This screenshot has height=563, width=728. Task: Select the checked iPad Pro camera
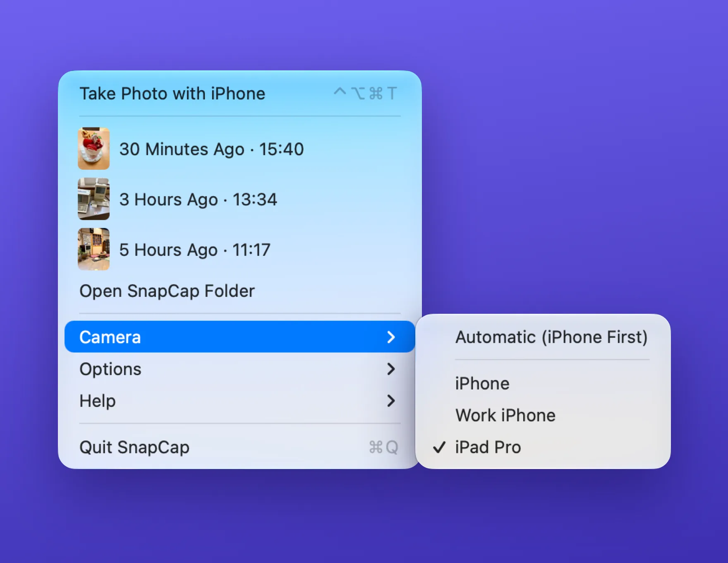pyautogui.click(x=543, y=447)
